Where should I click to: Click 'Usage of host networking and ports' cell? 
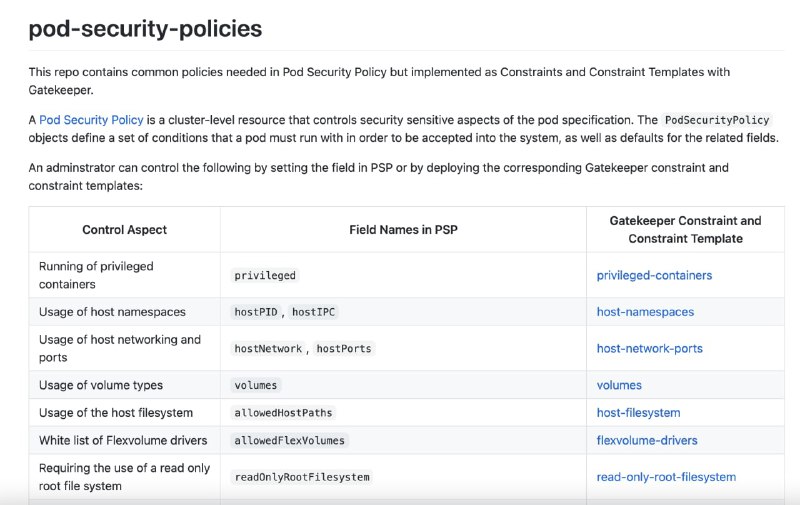(124, 348)
